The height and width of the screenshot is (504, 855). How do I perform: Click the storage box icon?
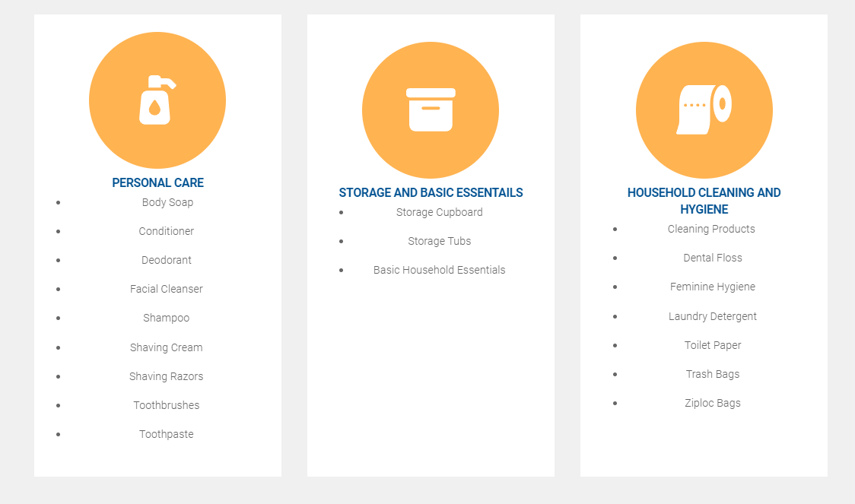click(431, 109)
